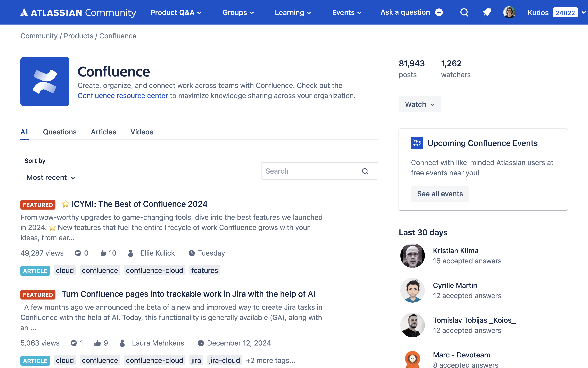Click confluence-cloud tag on ICYMI post
Image resolution: width=588 pixels, height=368 pixels.
[x=154, y=270]
